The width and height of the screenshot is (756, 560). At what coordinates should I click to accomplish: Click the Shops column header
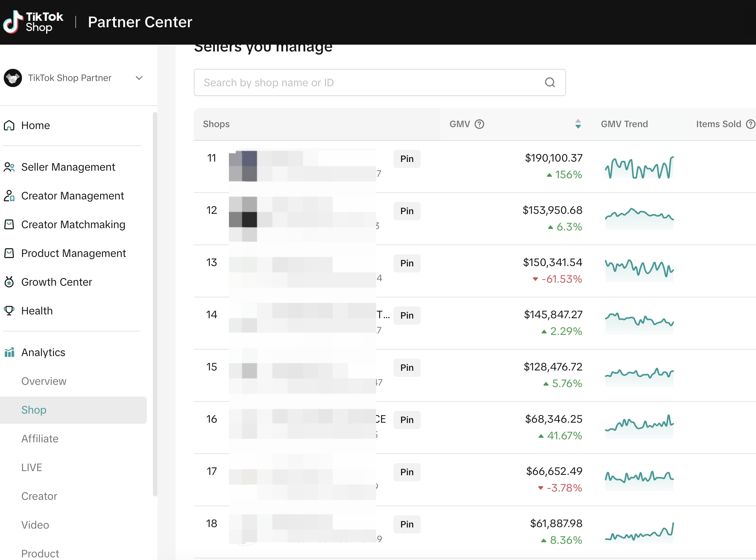pyautogui.click(x=216, y=124)
